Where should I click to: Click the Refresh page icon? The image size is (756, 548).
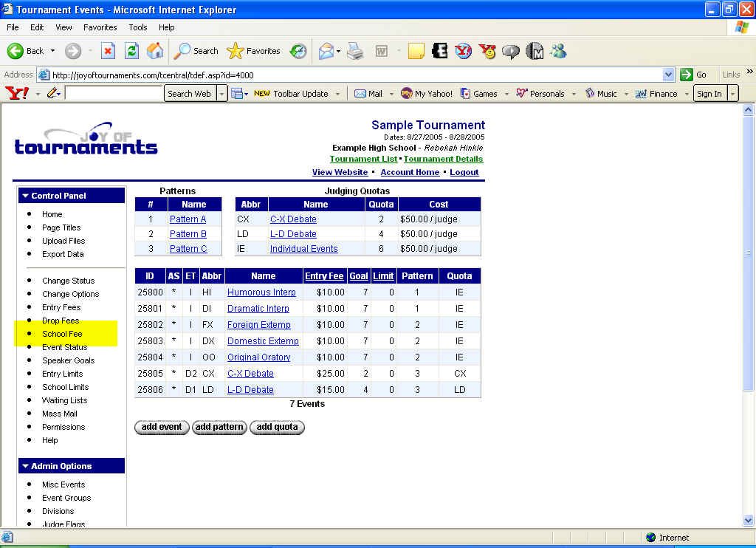[x=131, y=51]
